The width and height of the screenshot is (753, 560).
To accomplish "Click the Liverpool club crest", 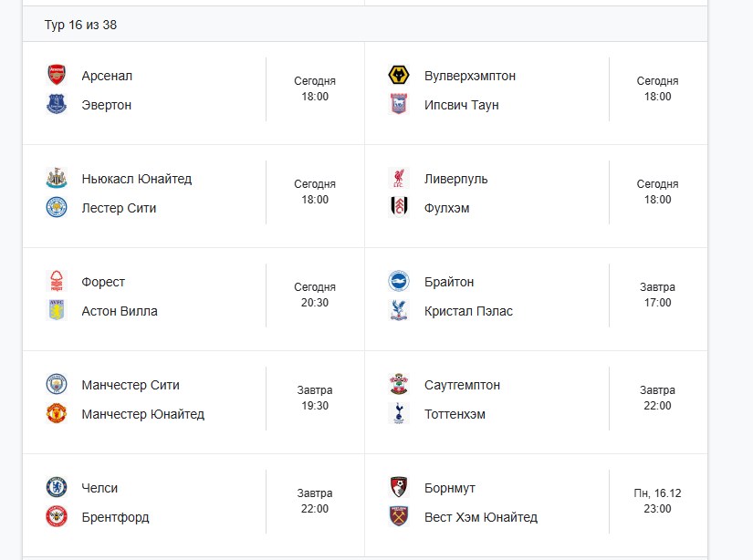I will [x=399, y=179].
